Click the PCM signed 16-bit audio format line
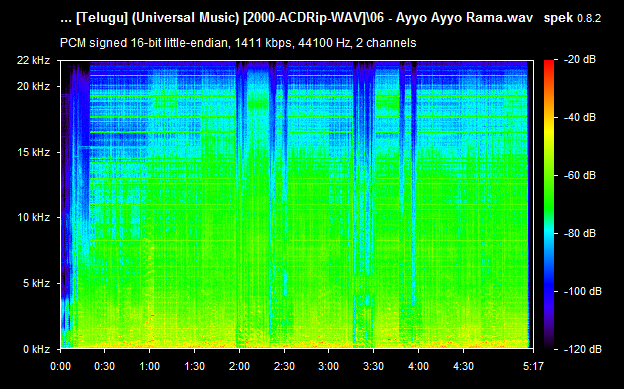This screenshot has height=389, width=624. coord(238,43)
